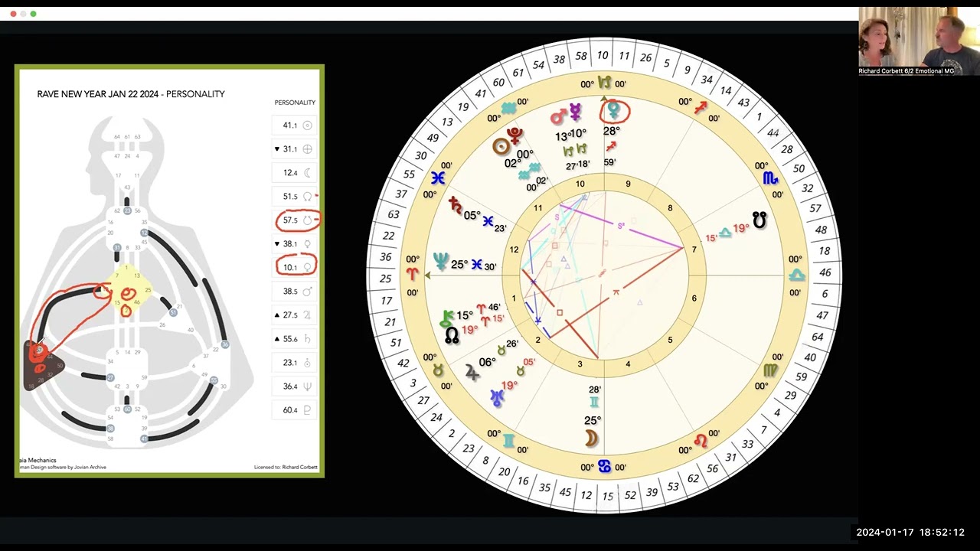Viewport: 980px width, 551px height.
Task: Select activated gate 27 in the sacral center
Action: (x=110, y=378)
